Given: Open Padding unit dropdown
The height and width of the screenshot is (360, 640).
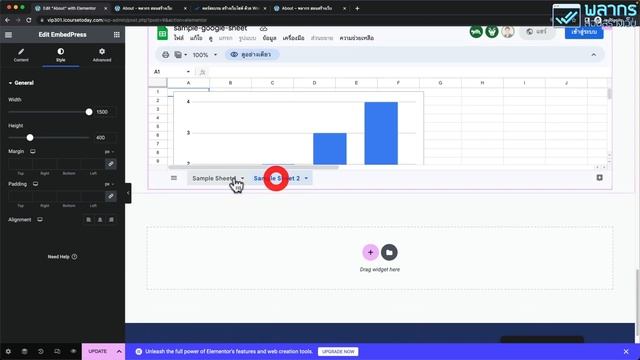Looking at the screenshot, I should coord(109,184).
